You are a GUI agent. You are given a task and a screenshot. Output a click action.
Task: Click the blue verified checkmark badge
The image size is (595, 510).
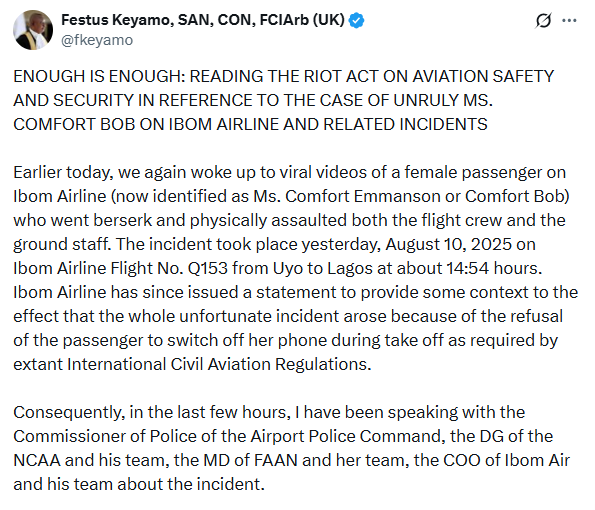[x=356, y=20]
